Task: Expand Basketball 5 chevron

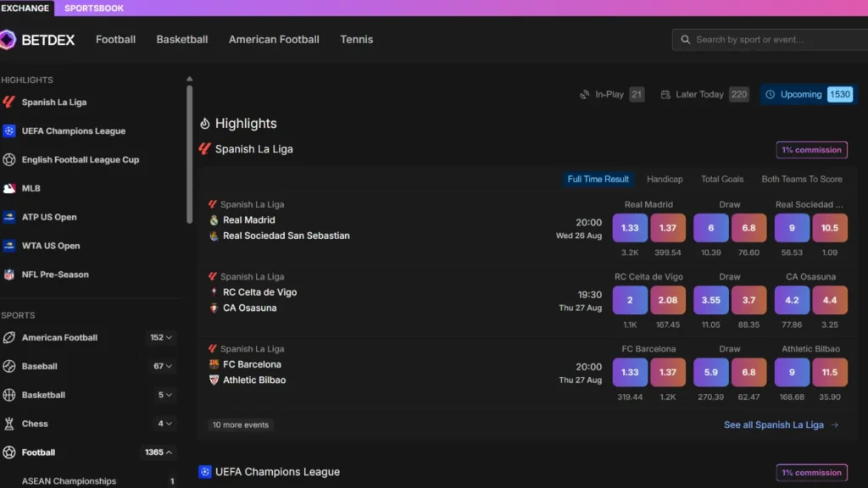Action: (169, 395)
